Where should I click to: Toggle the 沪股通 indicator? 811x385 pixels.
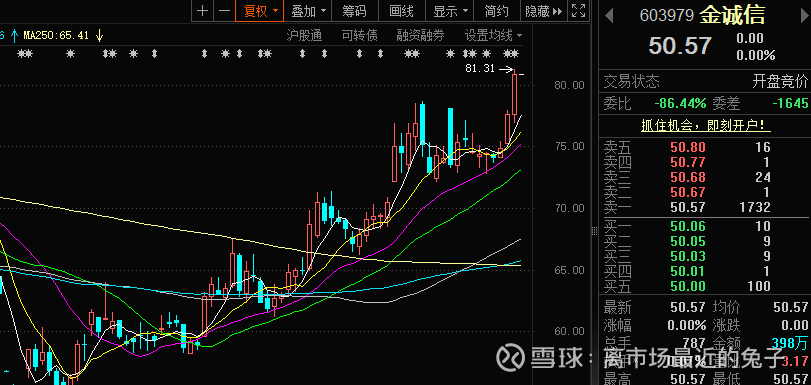click(x=304, y=36)
